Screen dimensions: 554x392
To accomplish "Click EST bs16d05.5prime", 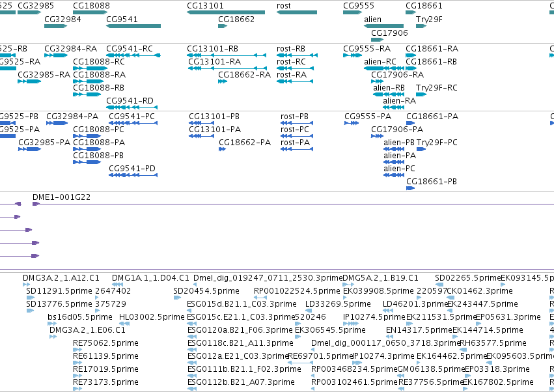I will coord(80,317).
